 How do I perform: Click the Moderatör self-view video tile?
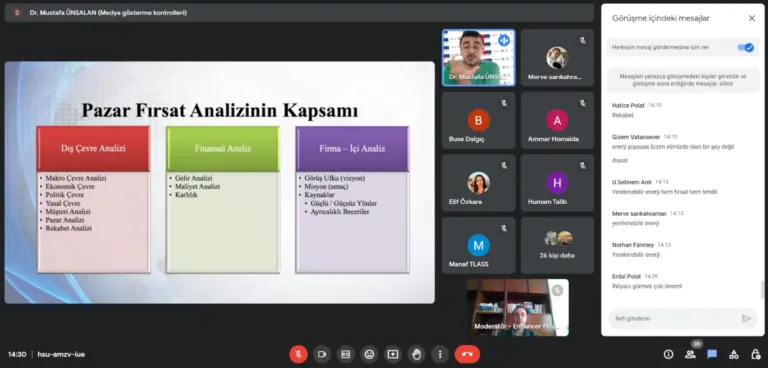click(518, 308)
